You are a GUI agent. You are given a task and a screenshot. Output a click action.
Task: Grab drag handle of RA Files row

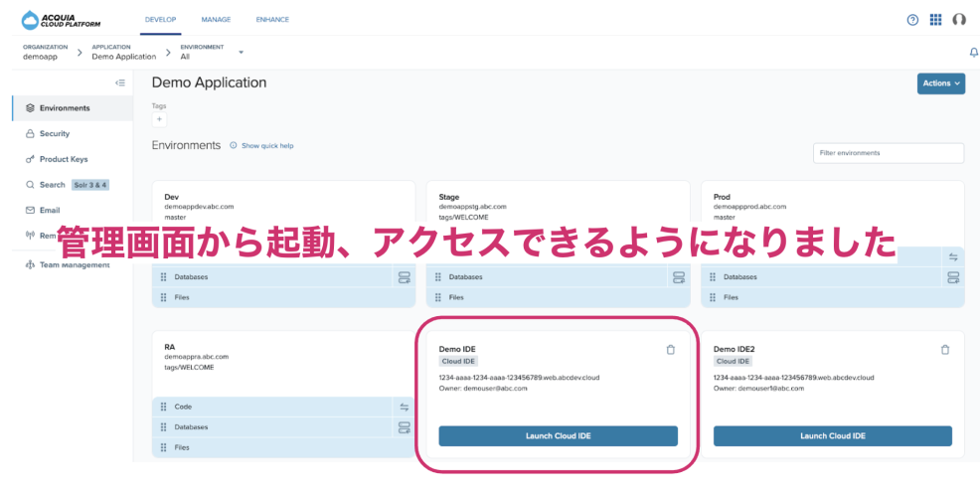click(x=164, y=447)
